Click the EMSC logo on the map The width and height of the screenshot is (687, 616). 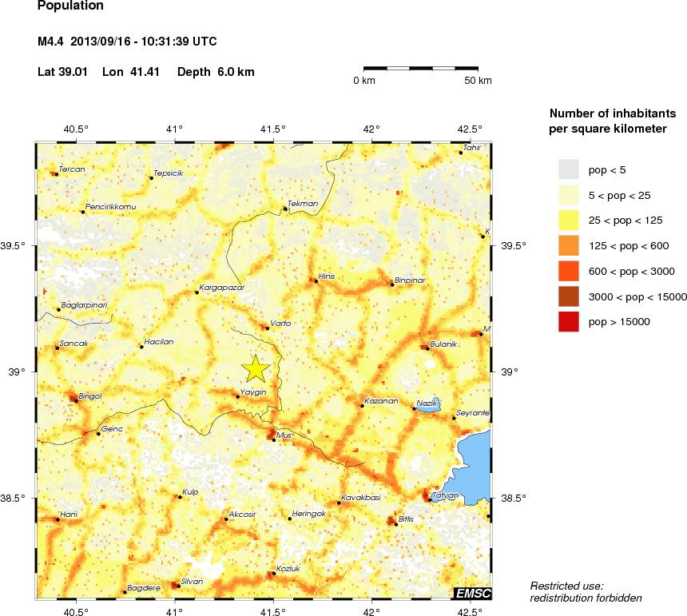(x=472, y=592)
